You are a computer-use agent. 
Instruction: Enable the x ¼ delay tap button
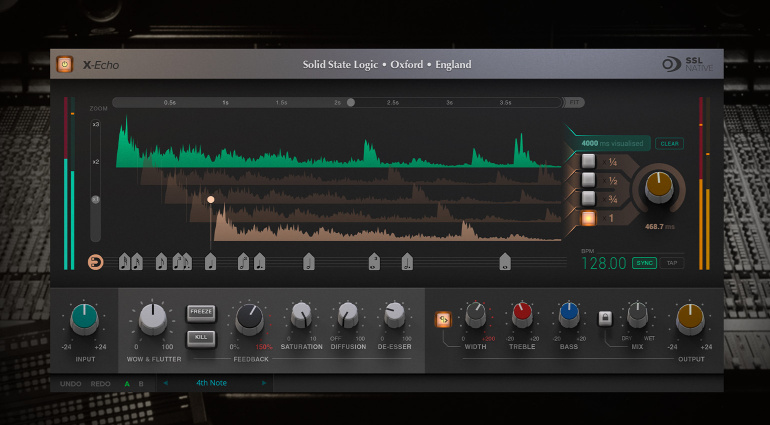tap(588, 161)
